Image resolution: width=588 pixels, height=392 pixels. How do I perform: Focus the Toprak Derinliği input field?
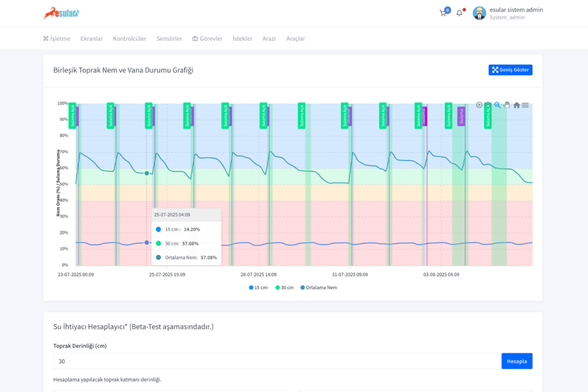277,361
